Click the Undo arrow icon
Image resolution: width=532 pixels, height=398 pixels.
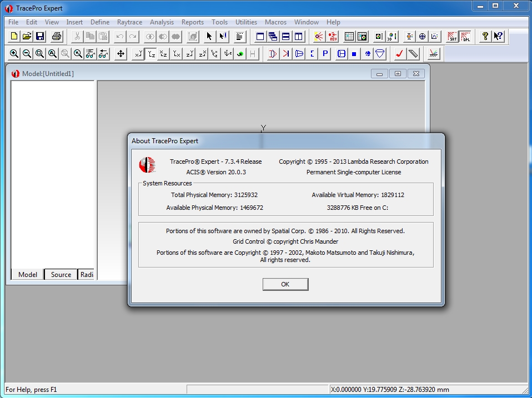(x=119, y=36)
